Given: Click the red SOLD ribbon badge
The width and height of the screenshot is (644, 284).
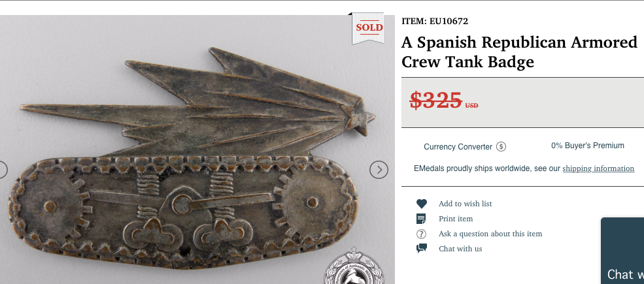Looking at the screenshot, I should [369, 28].
